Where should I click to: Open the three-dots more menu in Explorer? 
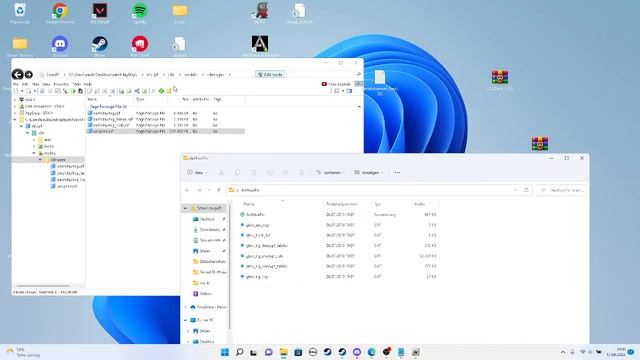(x=397, y=173)
